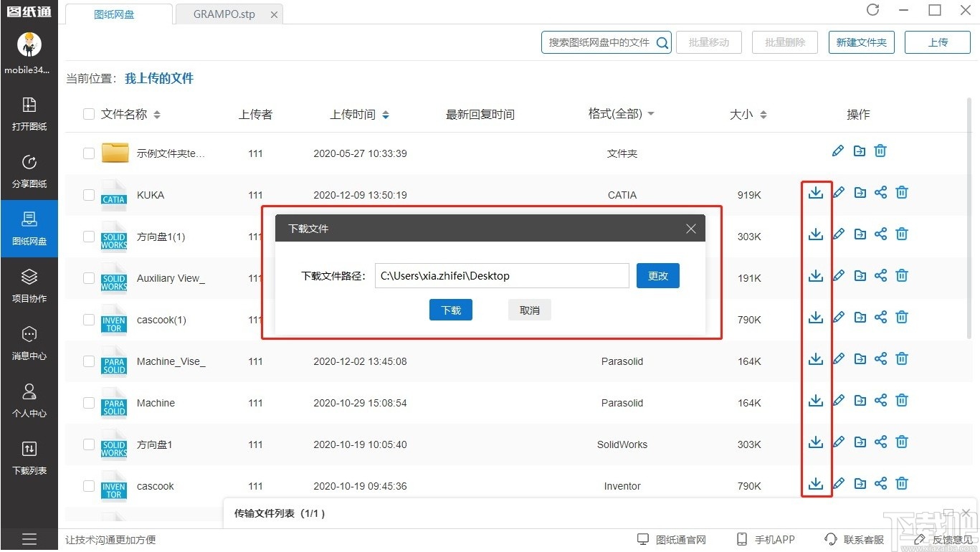Viewport: 980px width, 552px height.
Task: Click the download icon on the KUKA row
Action: 817,192
